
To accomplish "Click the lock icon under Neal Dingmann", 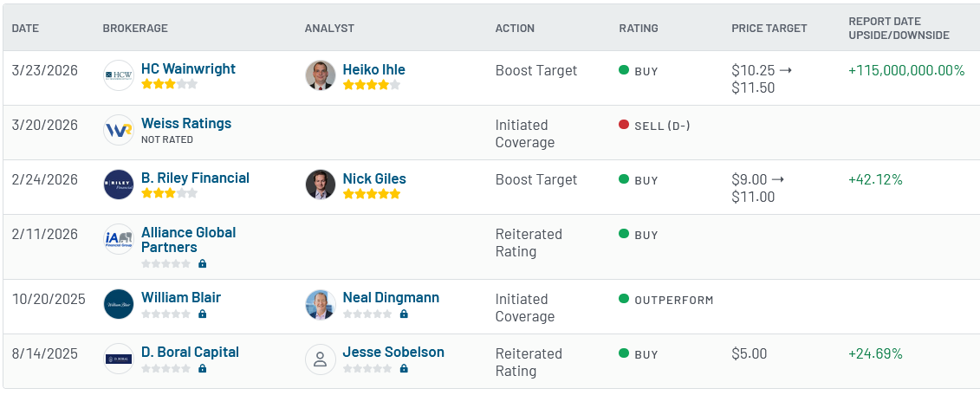I will tap(404, 314).
